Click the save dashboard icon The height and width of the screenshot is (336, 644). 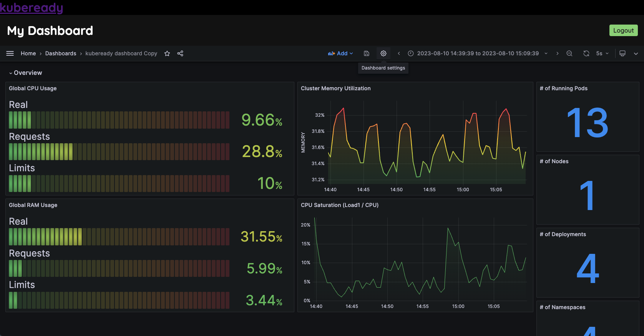click(367, 53)
